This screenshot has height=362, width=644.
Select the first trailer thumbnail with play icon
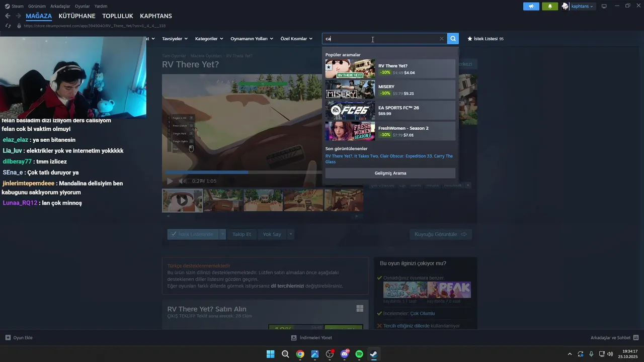(182, 200)
